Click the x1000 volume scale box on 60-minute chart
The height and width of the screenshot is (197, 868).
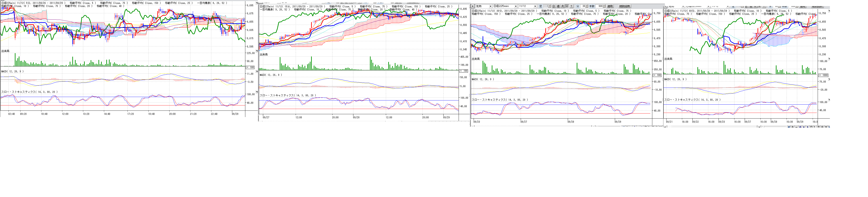point(823,75)
